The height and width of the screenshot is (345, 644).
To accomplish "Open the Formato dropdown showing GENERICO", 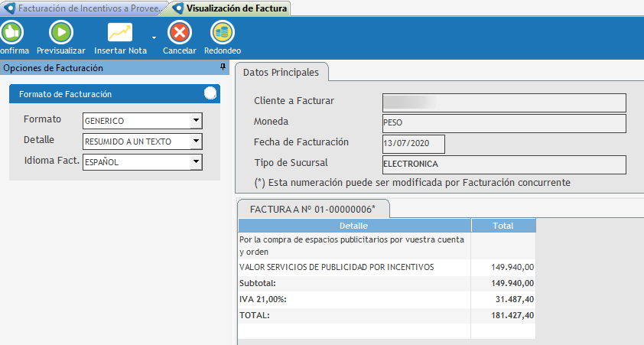I will 196,121.
